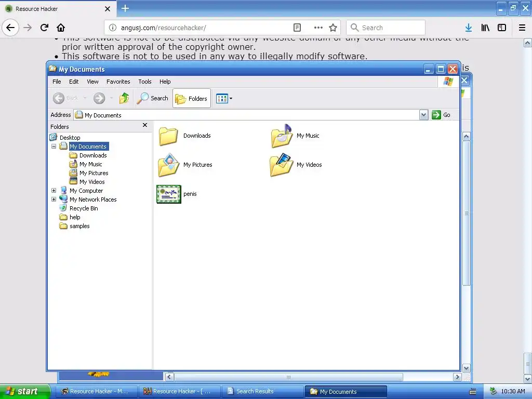The height and width of the screenshot is (399, 532).
Task: Select My Pictures in folder tree
Action: pyautogui.click(x=94, y=172)
